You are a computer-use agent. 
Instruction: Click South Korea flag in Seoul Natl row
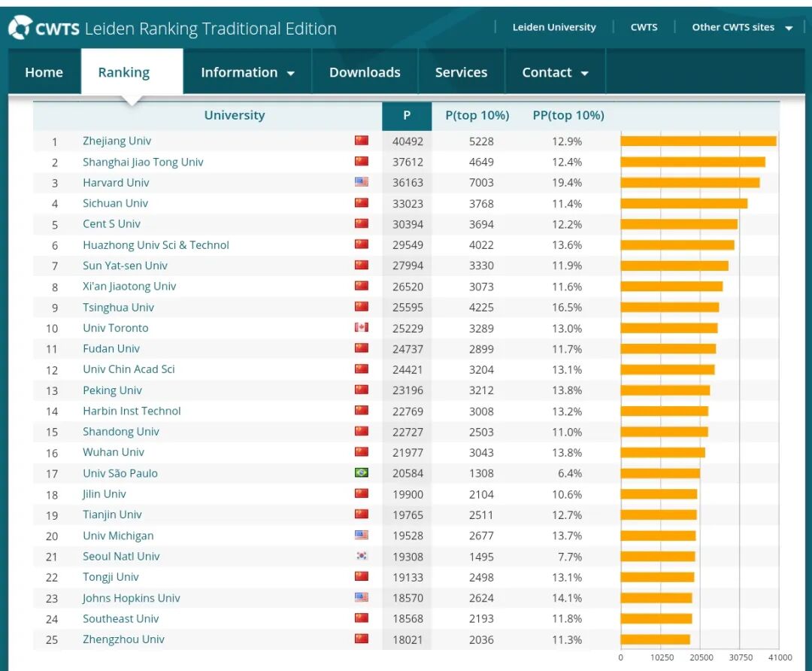coord(362,556)
